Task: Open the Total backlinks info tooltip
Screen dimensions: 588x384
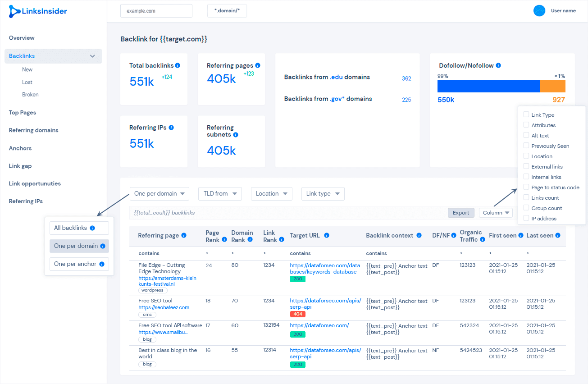Action: (178, 65)
